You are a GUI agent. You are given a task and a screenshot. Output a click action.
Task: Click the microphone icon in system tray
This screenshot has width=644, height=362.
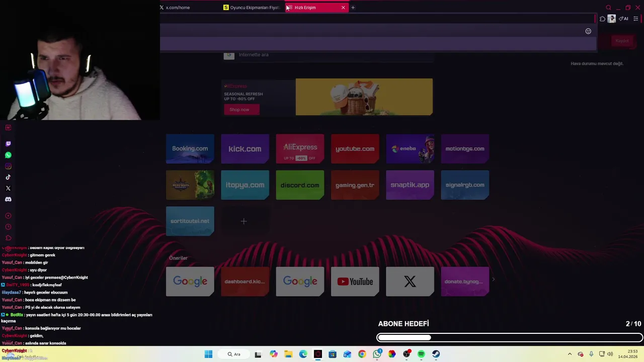591,354
